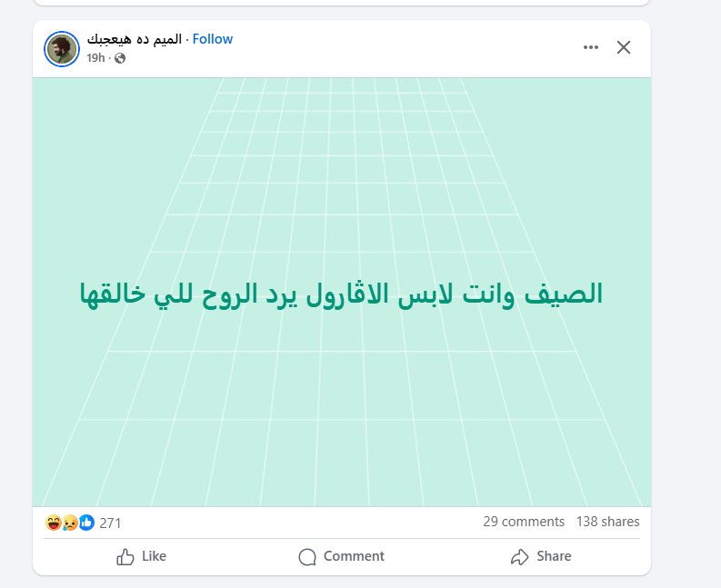The height and width of the screenshot is (588, 721).
Task: Click the globe Public audience icon
Action: pyautogui.click(x=120, y=58)
